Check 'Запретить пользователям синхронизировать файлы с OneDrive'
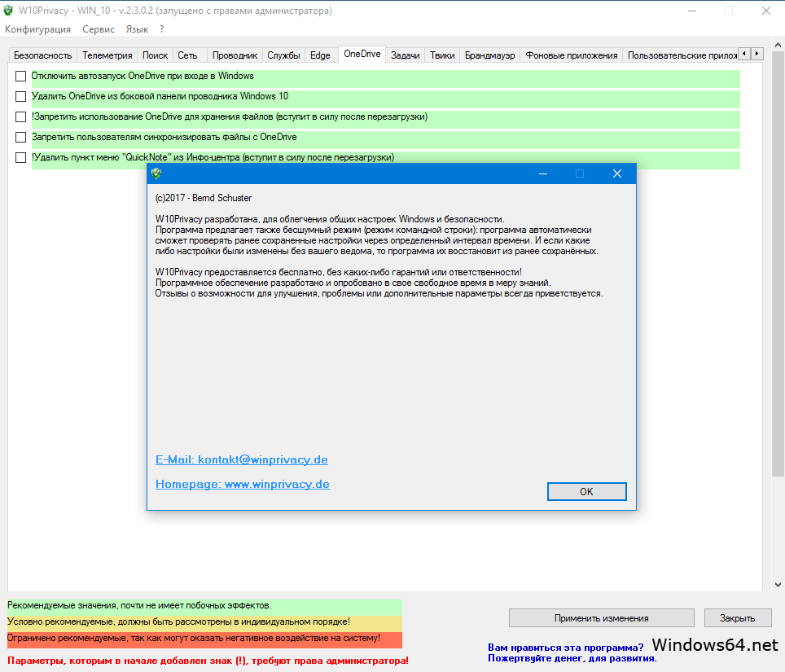Image resolution: width=785 pixels, height=672 pixels. [x=20, y=137]
